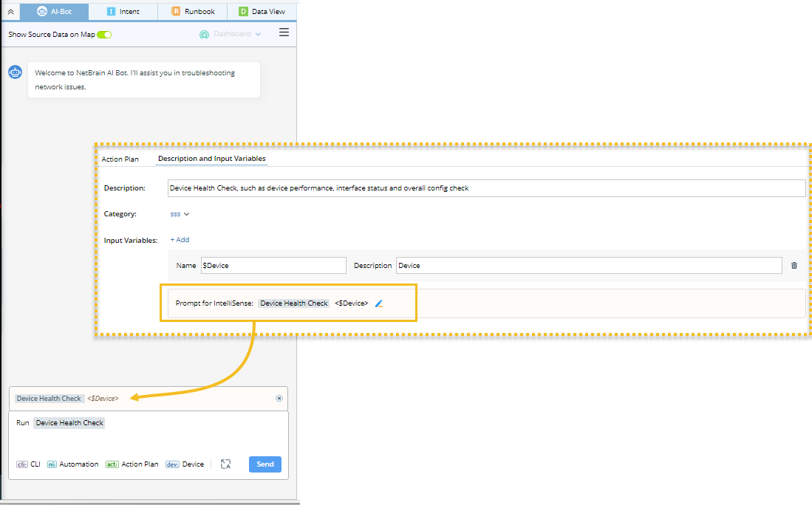Click + Add input variable link
812x505 pixels.
pyautogui.click(x=180, y=239)
